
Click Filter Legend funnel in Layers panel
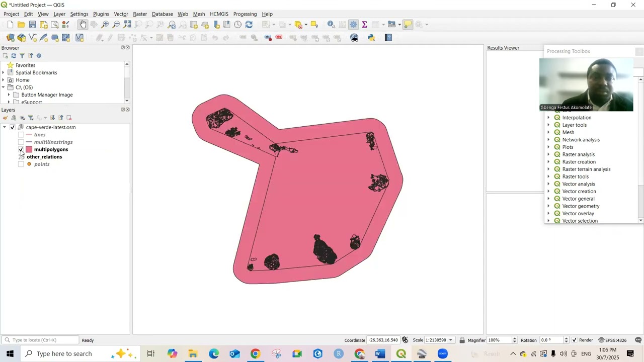click(31, 118)
